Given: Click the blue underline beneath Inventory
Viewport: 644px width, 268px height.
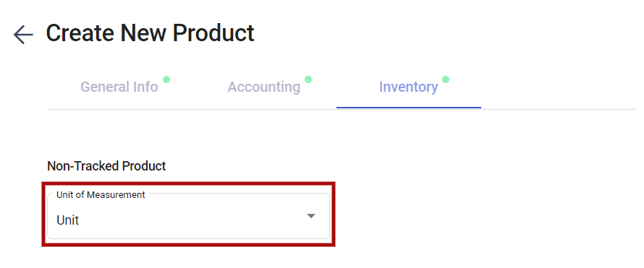Looking at the screenshot, I should [409, 108].
